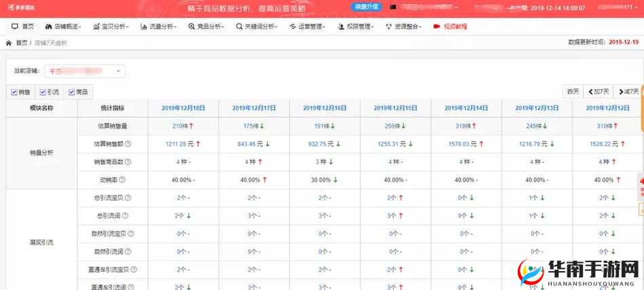Click the help icon beside 自然引流词

point(128,251)
